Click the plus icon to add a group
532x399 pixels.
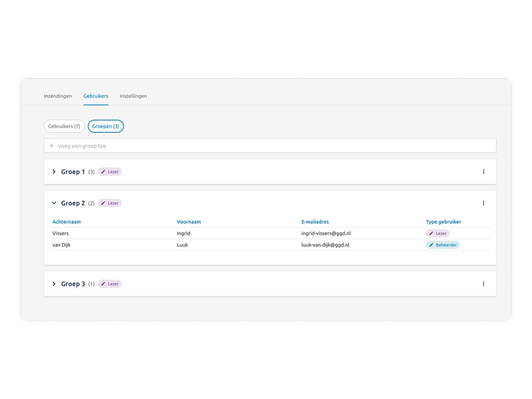point(51,146)
